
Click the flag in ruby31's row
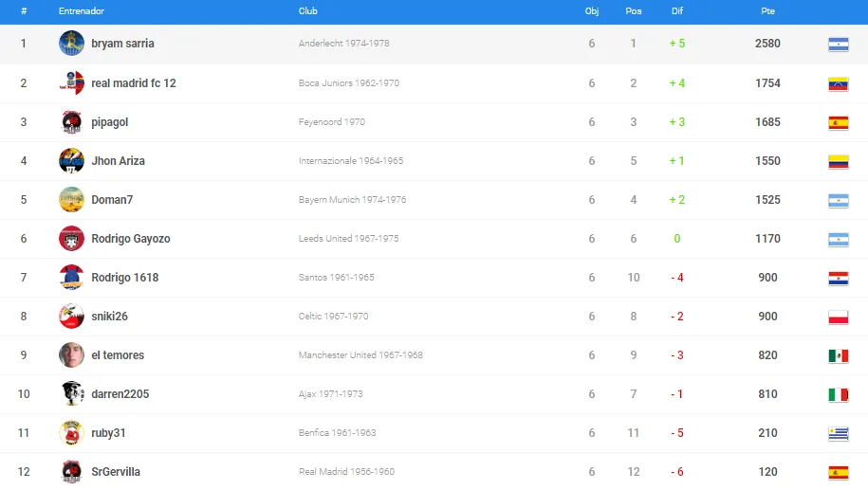tap(838, 433)
